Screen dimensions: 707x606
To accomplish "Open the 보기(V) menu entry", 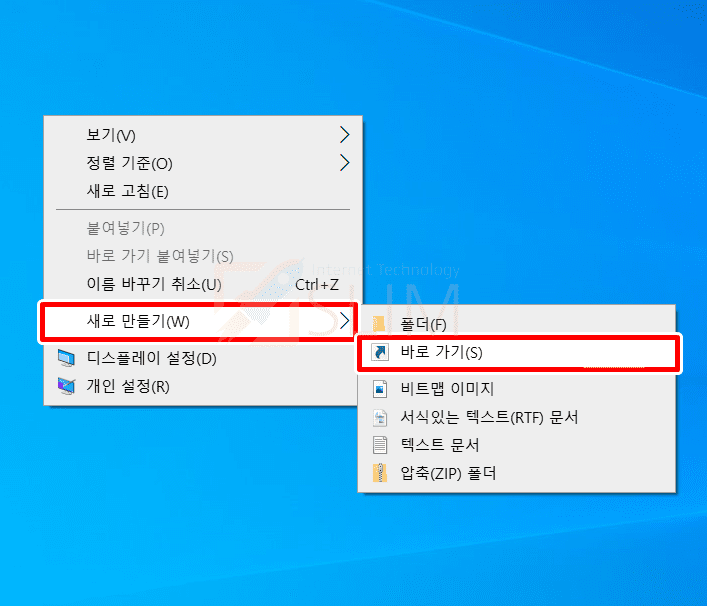I will pos(203,135).
